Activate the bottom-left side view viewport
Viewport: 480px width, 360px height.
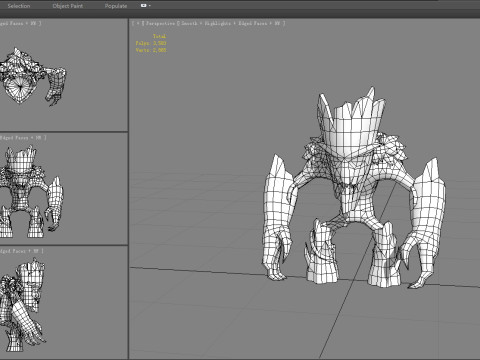coord(63,303)
